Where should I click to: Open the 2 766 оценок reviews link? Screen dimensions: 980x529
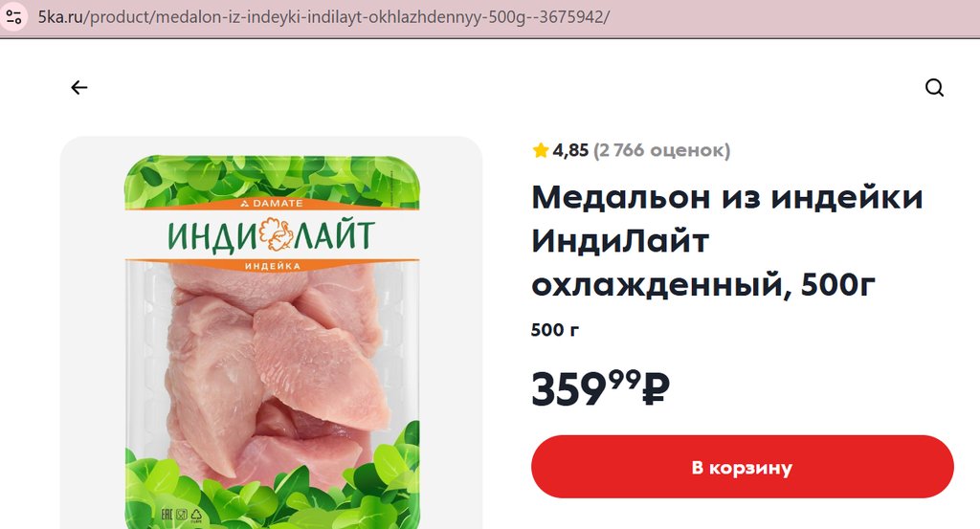pyautogui.click(x=662, y=150)
